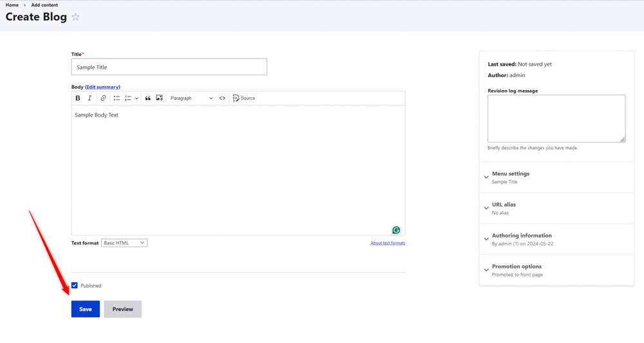The image size is (644, 343).
Task: Focus the Title input field
Action: tap(169, 67)
